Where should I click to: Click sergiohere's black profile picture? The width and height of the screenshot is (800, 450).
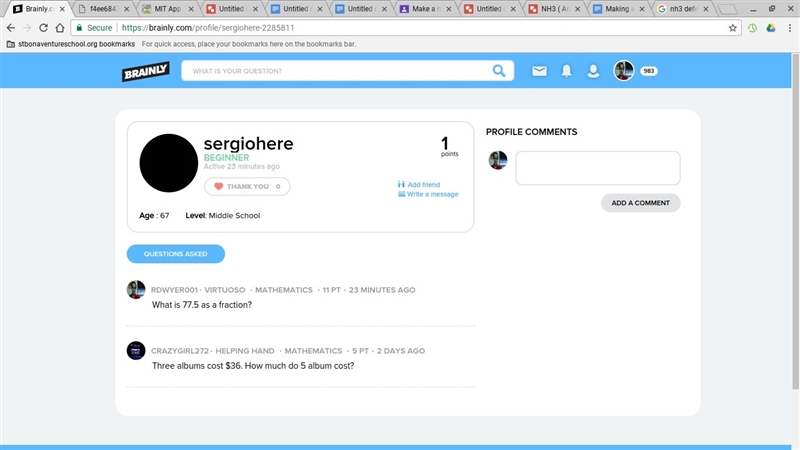tap(168, 163)
